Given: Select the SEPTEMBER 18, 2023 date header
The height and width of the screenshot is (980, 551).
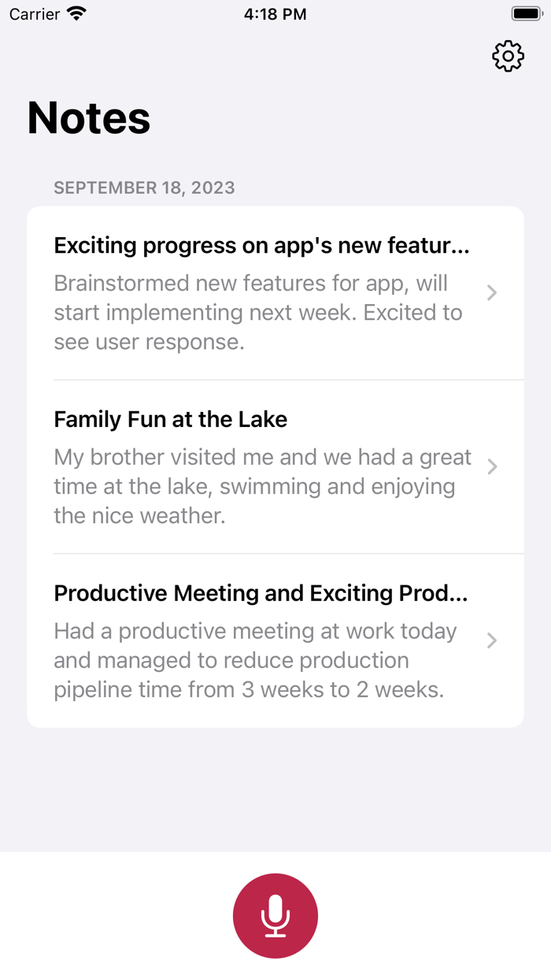Looking at the screenshot, I should click(x=144, y=187).
